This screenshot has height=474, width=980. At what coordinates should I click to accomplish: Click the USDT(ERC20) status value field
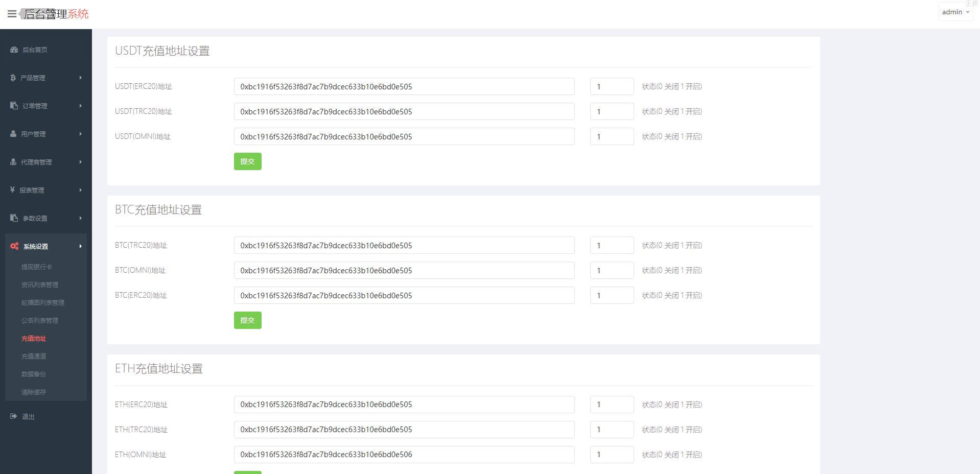[x=612, y=86]
